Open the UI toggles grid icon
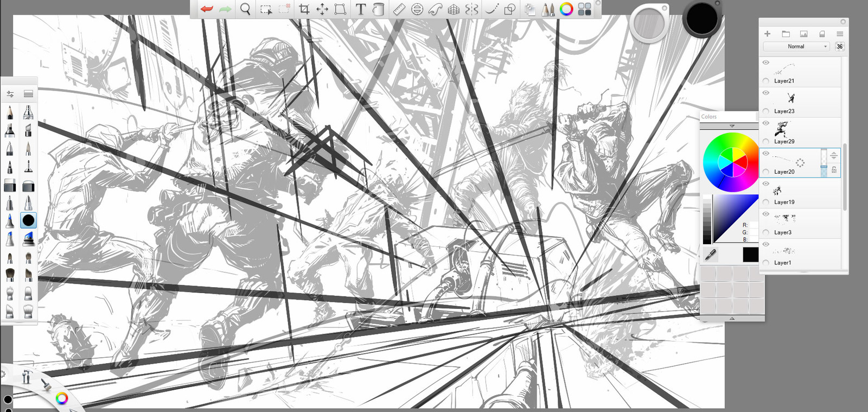Screen dimensions: 868x412 [x=584, y=9]
